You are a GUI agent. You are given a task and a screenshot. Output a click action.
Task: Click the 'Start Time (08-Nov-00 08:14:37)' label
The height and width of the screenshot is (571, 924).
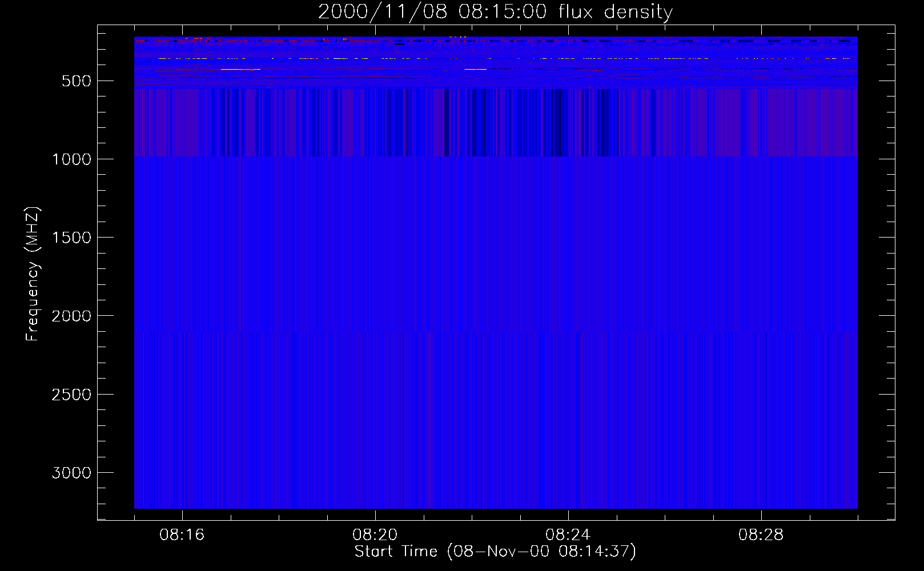(x=495, y=552)
